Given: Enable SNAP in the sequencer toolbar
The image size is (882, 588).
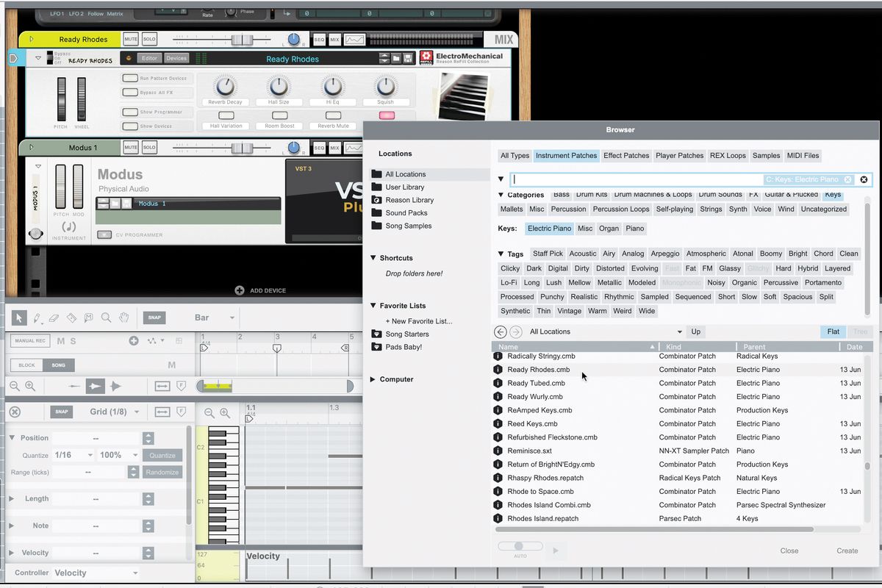Looking at the screenshot, I should pyautogui.click(x=154, y=318).
